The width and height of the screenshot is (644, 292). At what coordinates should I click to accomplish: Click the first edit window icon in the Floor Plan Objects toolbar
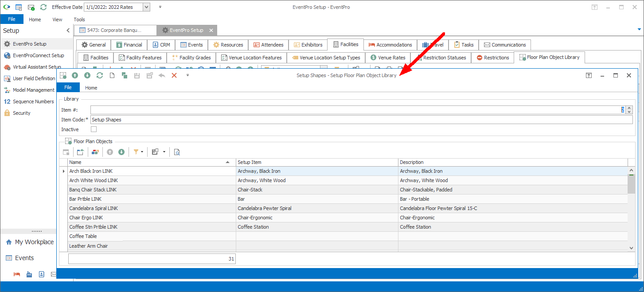click(66, 152)
